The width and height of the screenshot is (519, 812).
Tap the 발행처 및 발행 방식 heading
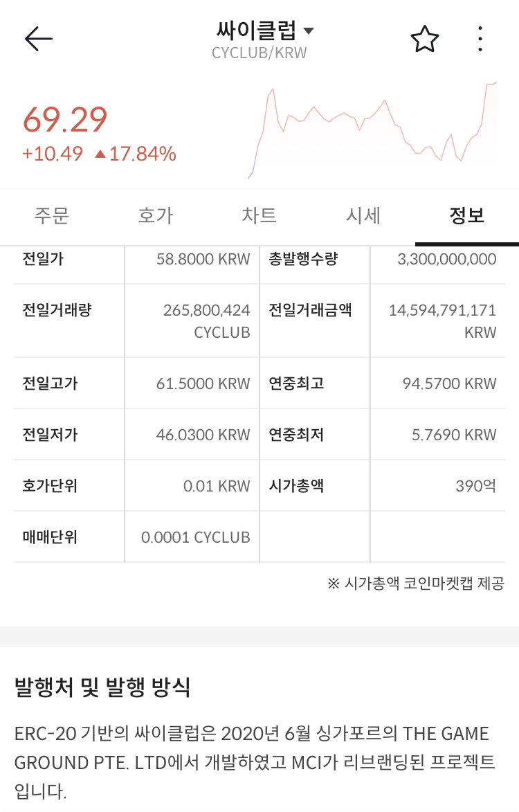[102, 688]
